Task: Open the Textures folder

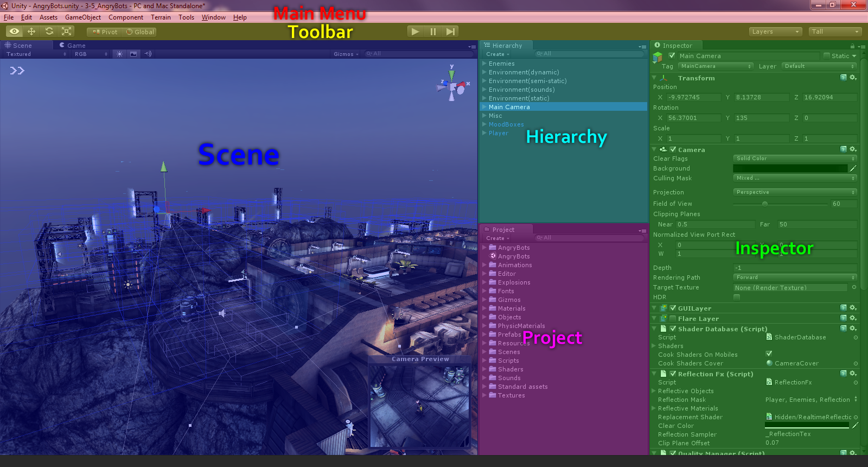Action: (x=512, y=395)
